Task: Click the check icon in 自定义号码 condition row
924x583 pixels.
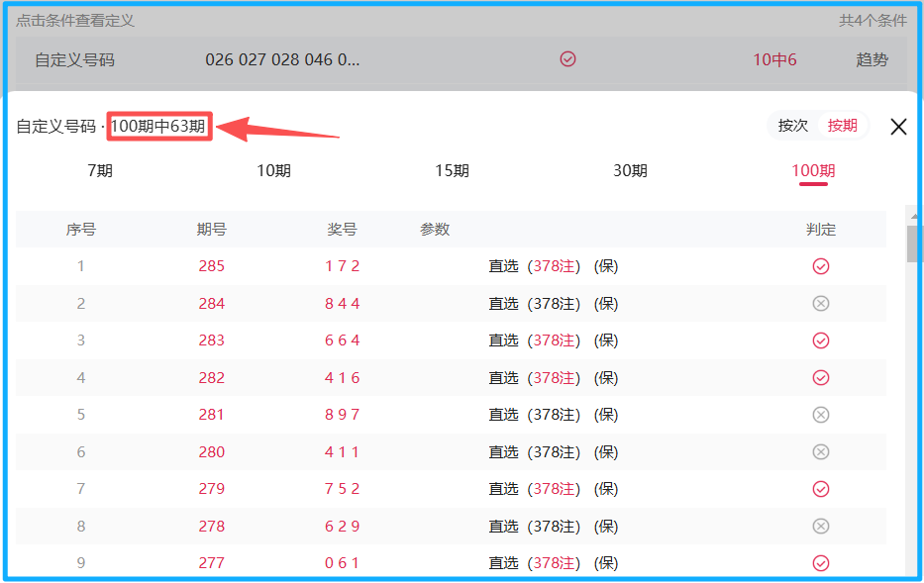Action: pos(567,59)
